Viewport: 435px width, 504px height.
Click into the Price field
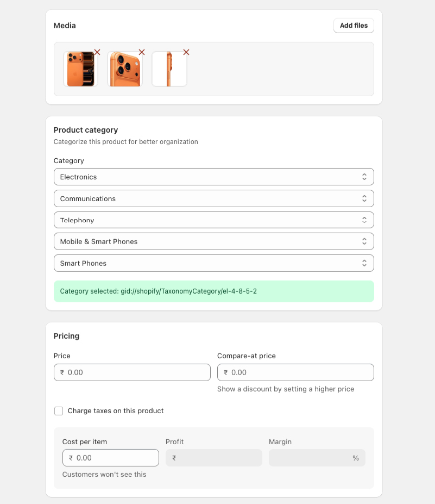click(132, 372)
